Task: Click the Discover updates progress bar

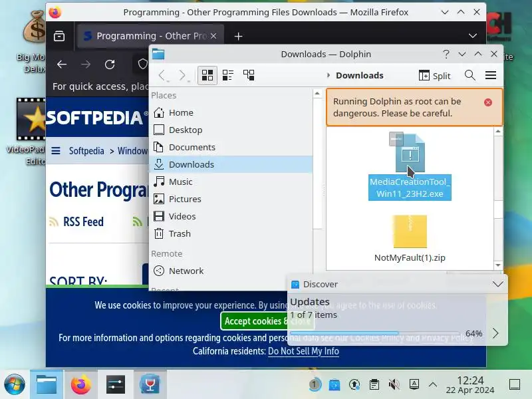Action: click(x=374, y=333)
